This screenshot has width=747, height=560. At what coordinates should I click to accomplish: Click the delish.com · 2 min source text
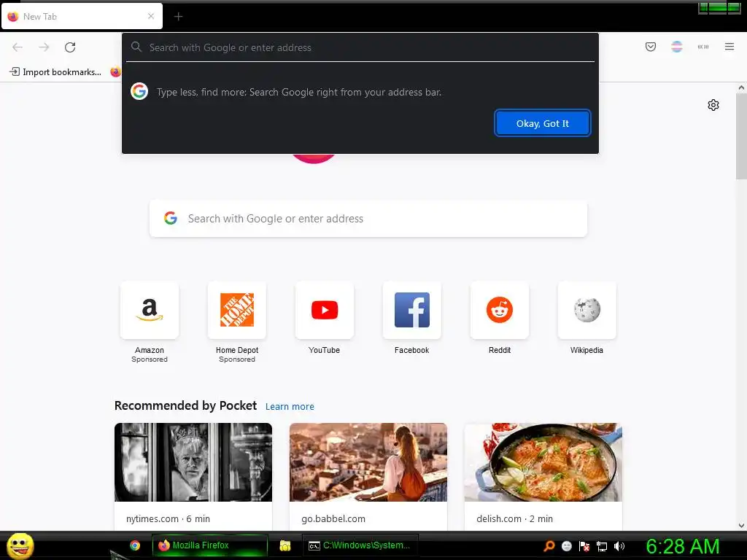pos(514,518)
